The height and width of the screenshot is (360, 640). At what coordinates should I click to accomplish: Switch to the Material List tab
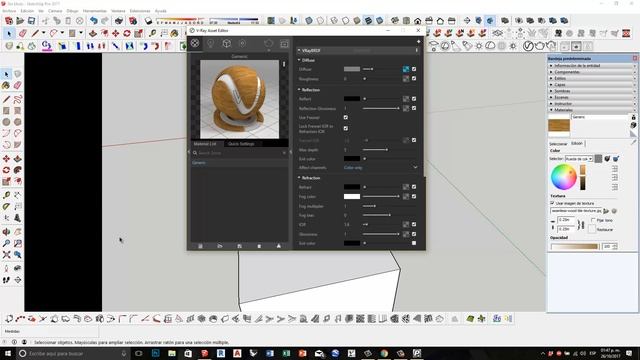click(x=205, y=144)
